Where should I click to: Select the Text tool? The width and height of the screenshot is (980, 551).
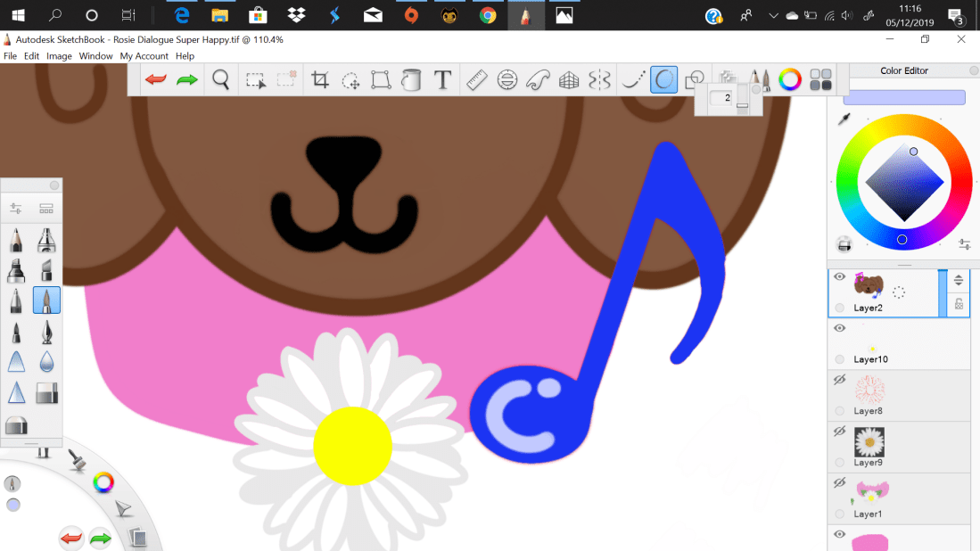point(442,80)
